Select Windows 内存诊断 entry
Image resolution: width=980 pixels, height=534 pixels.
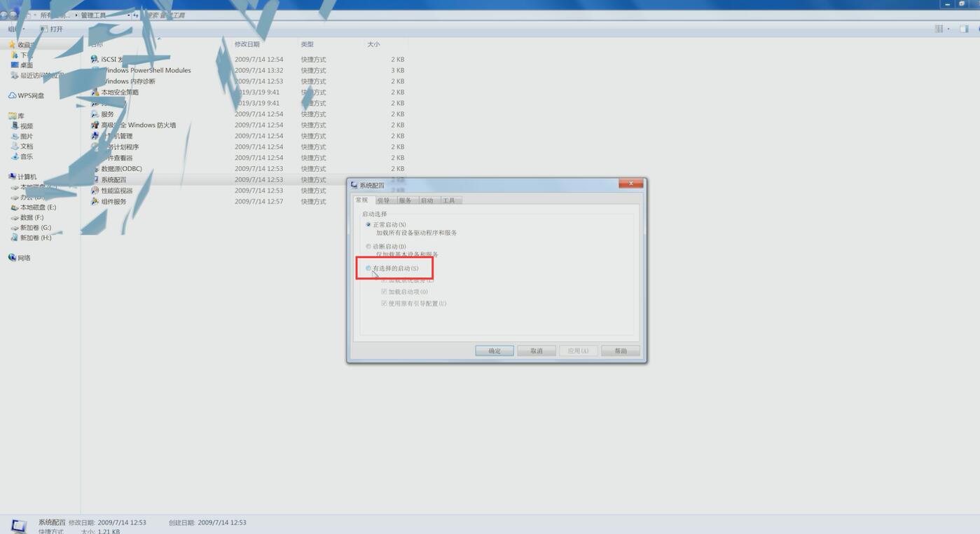(x=129, y=81)
